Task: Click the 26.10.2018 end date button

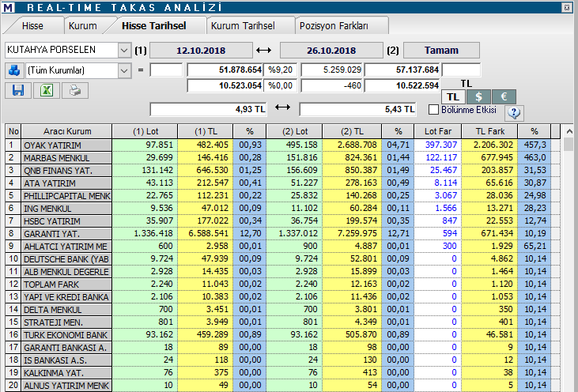Action: coord(331,51)
